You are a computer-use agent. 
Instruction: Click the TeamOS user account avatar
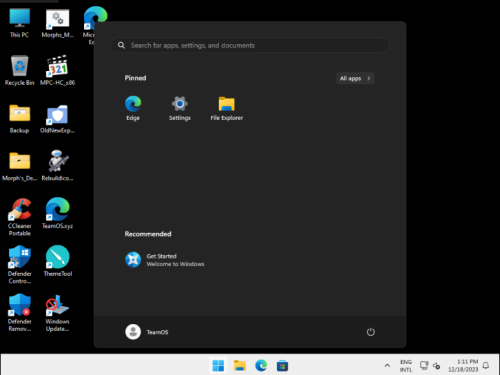(133, 332)
